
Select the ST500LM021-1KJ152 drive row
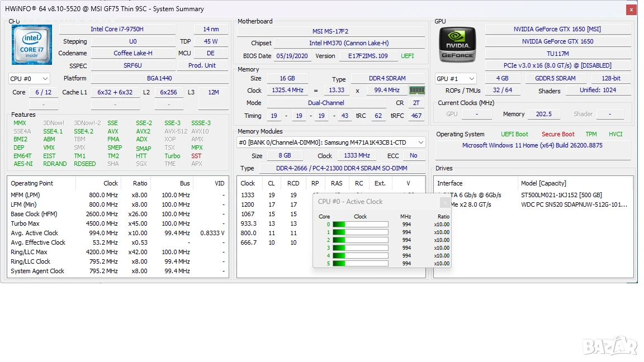(533, 195)
